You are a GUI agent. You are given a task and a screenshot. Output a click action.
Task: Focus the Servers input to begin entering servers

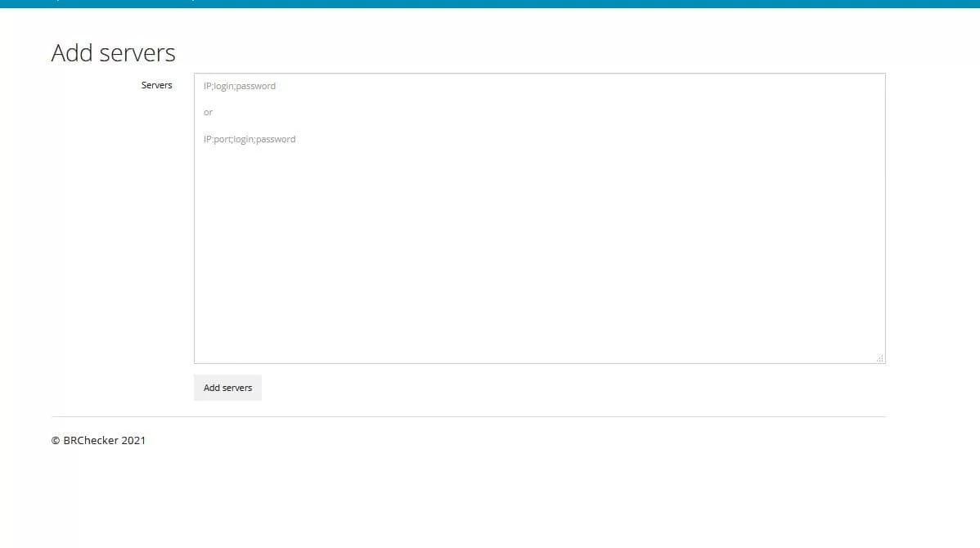coord(540,217)
